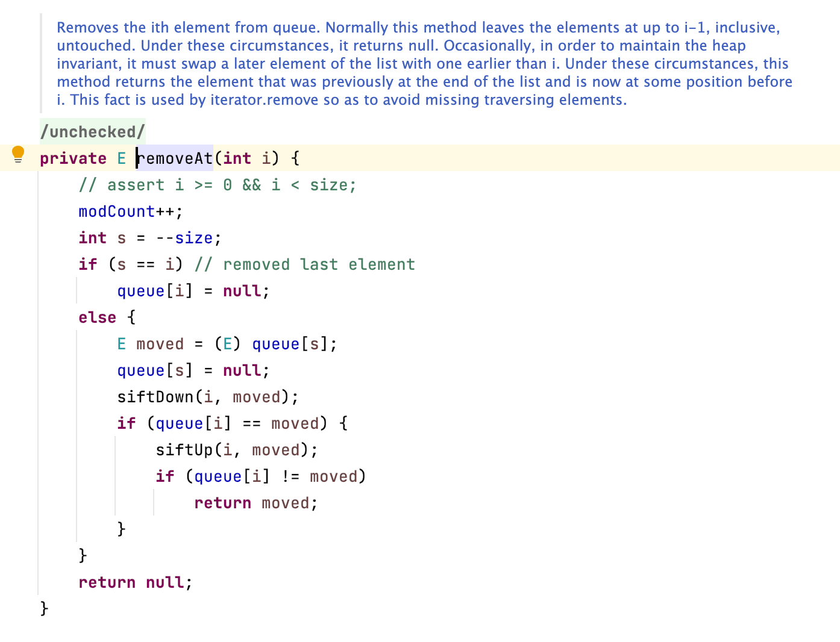Click the 'removed last element' comment
Image resolution: width=840 pixels, height=642 pixels.
pos(318,264)
